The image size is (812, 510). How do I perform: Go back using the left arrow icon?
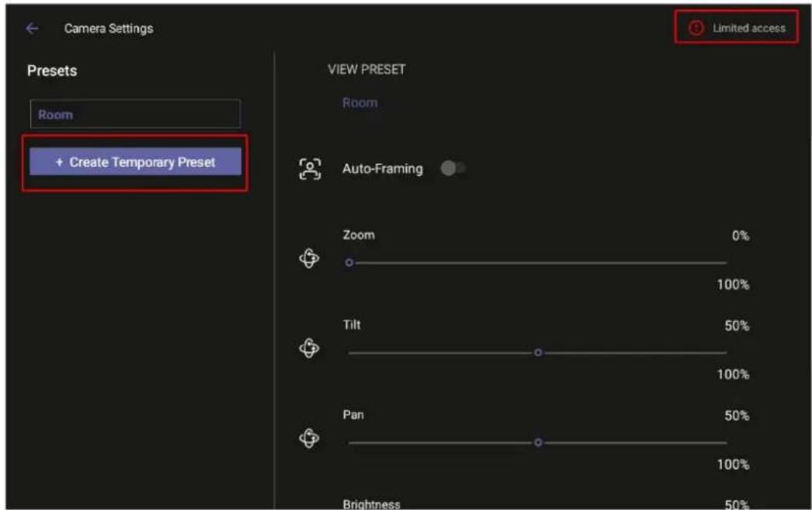click(x=32, y=29)
